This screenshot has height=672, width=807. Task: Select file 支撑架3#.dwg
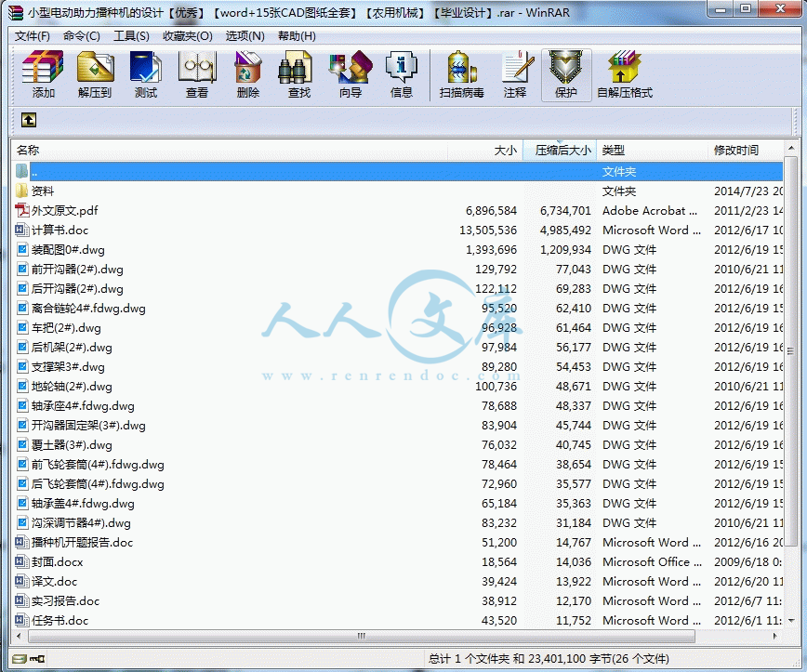coord(68,367)
